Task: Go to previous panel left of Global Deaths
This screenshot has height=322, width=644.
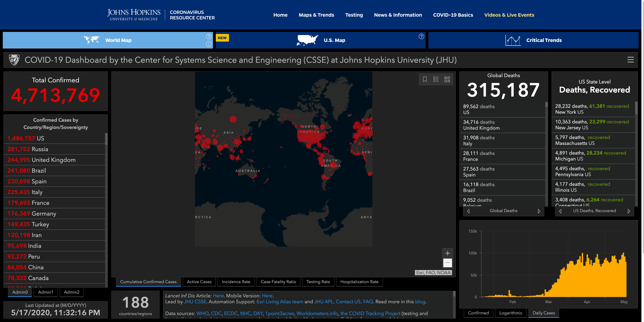Action: tap(468, 211)
